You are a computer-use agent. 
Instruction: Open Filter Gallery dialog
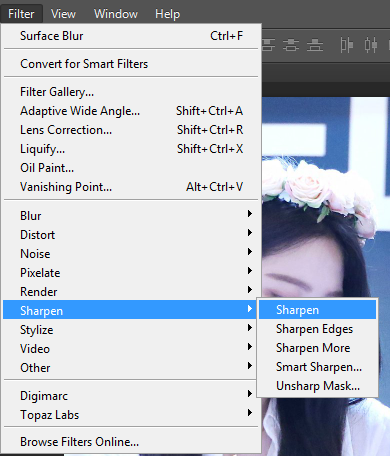131,92
